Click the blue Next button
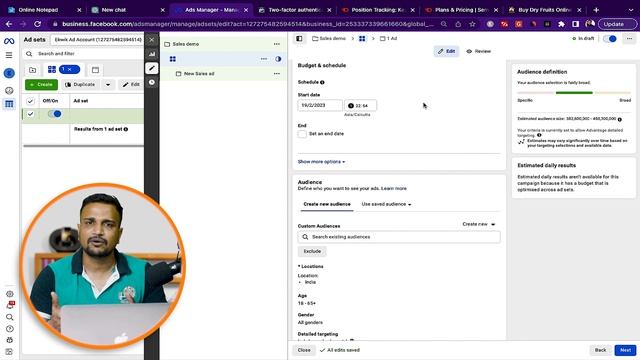The height and width of the screenshot is (360, 640). coord(625,350)
